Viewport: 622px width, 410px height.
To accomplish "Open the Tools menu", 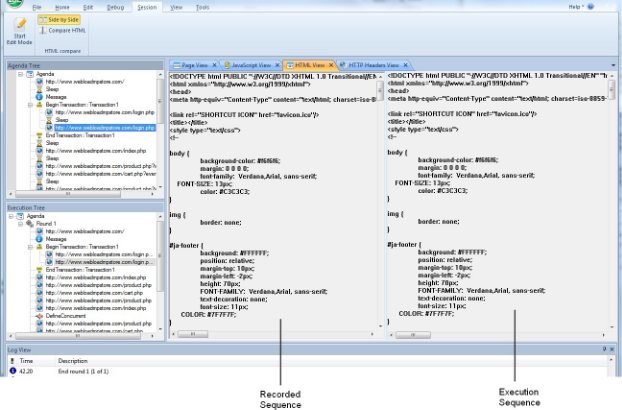I will click(x=202, y=7).
